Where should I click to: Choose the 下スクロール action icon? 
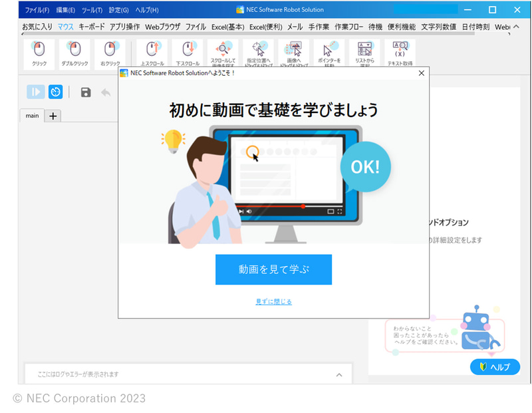(x=188, y=53)
